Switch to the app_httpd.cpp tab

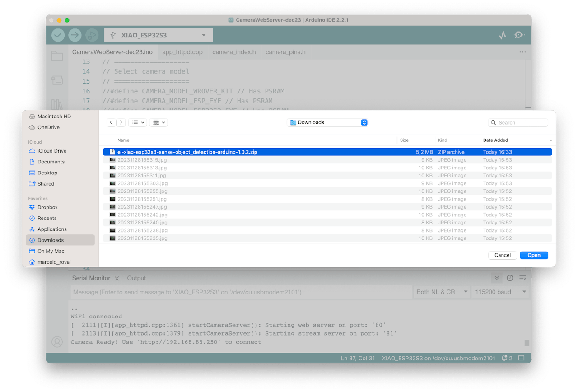pos(182,52)
